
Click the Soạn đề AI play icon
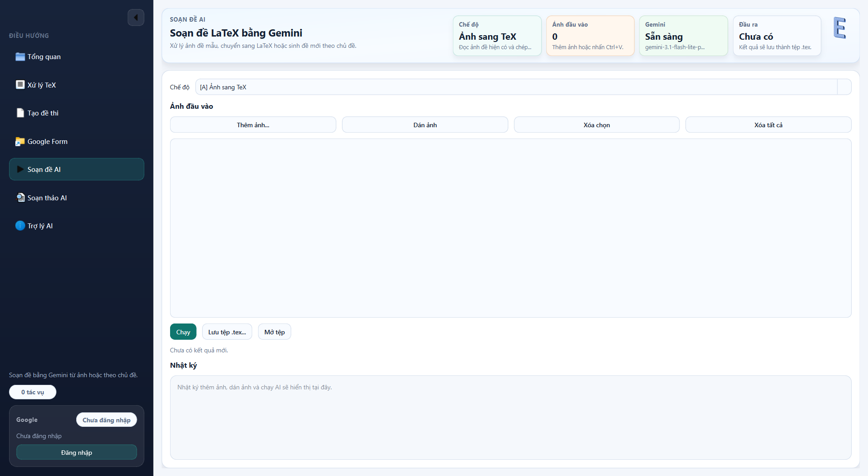[20, 170]
